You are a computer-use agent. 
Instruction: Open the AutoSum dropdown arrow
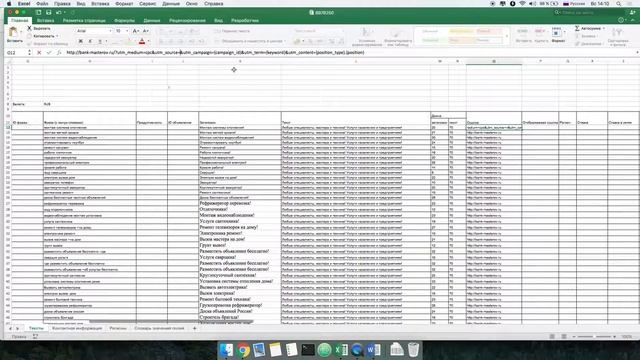click(604, 28)
